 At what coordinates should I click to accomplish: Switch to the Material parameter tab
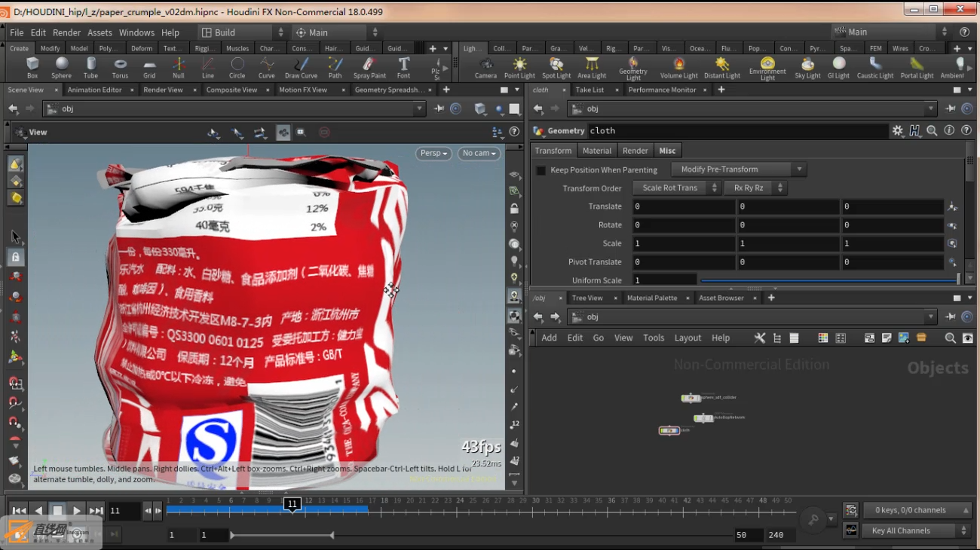click(x=597, y=151)
